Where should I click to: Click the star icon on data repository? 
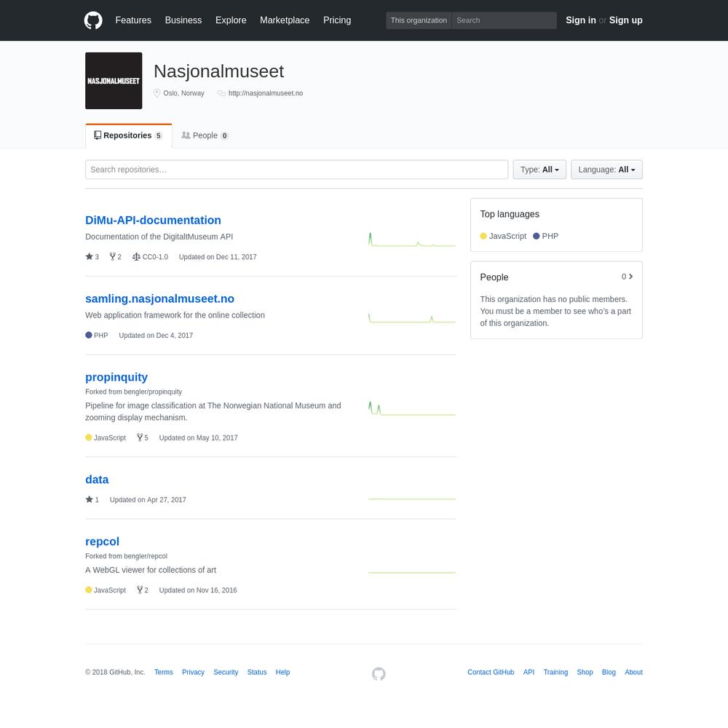tap(89, 499)
